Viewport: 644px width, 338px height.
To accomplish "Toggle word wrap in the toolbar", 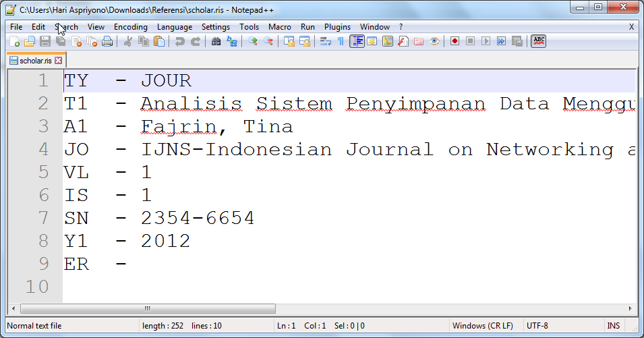I will [x=326, y=41].
